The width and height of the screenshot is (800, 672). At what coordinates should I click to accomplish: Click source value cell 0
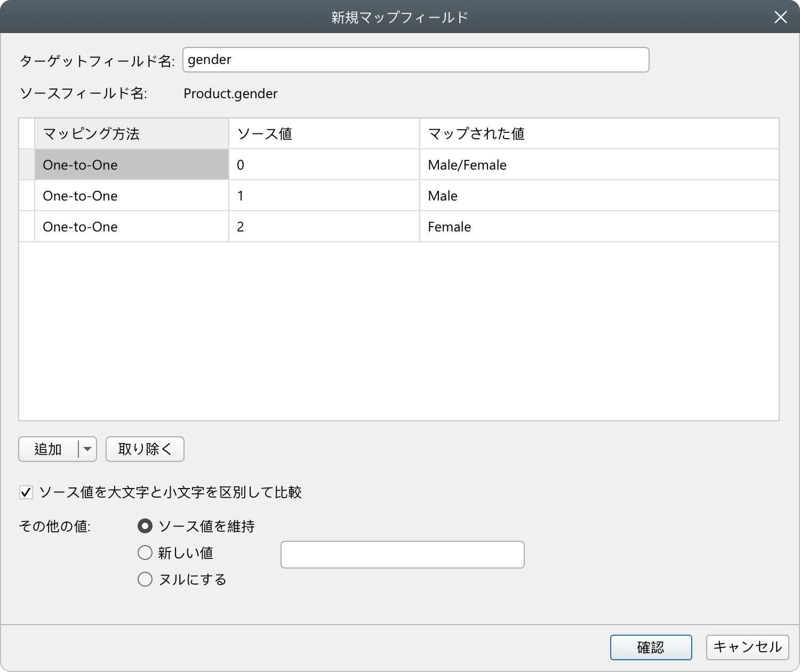point(324,164)
